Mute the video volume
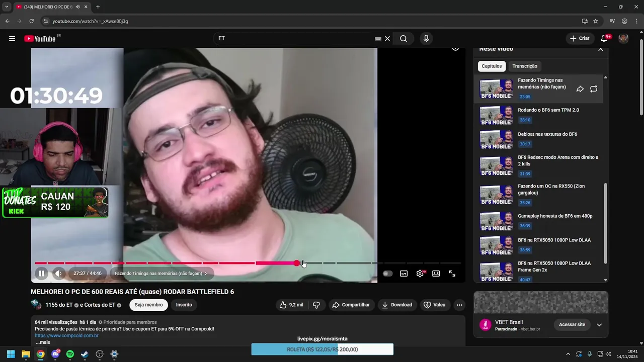This screenshot has width=644, height=362. (59, 274)
